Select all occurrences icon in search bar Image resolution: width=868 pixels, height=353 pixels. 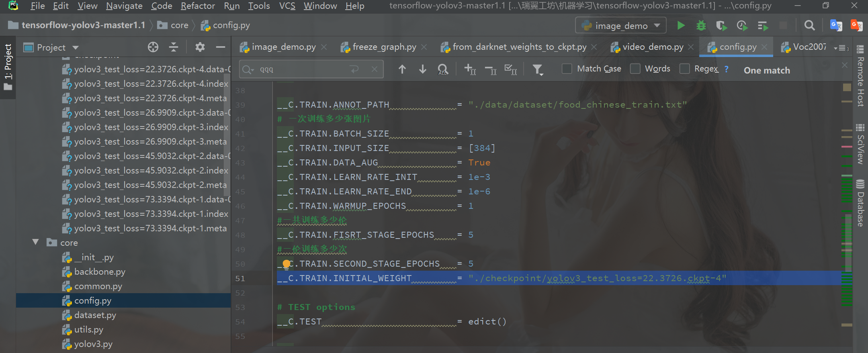511,69
